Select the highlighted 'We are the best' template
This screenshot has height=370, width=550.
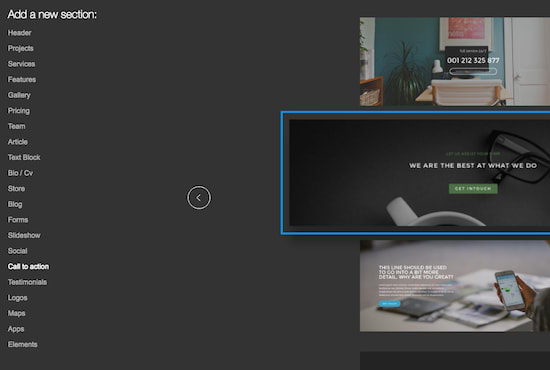point(416,173)
